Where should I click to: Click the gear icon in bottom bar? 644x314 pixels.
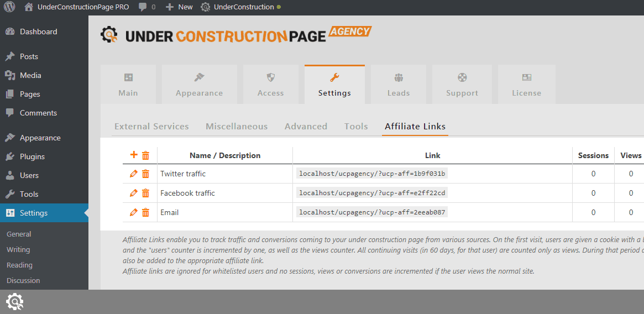pos(14,302)
